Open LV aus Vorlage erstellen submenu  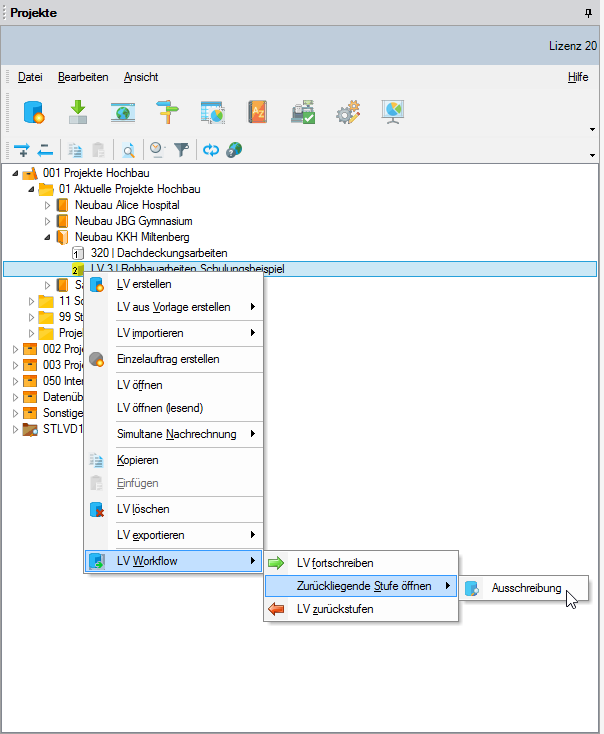tap(174, 307)
